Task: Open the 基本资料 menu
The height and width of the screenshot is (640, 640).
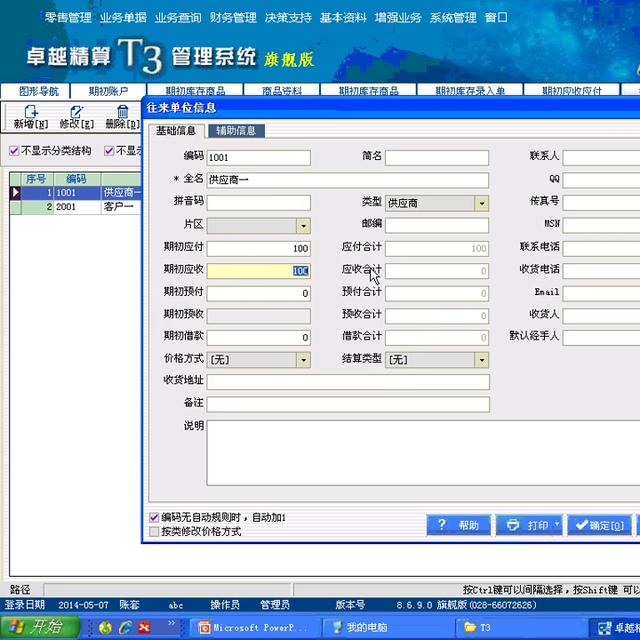Action: click(x=343, y=18)
